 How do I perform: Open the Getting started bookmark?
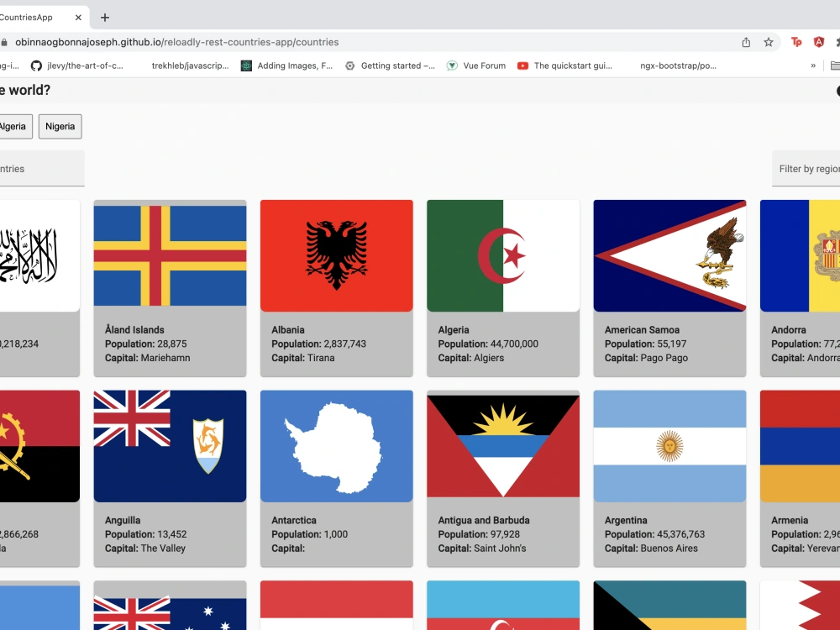pyautogui.click(x=390, y=66)
